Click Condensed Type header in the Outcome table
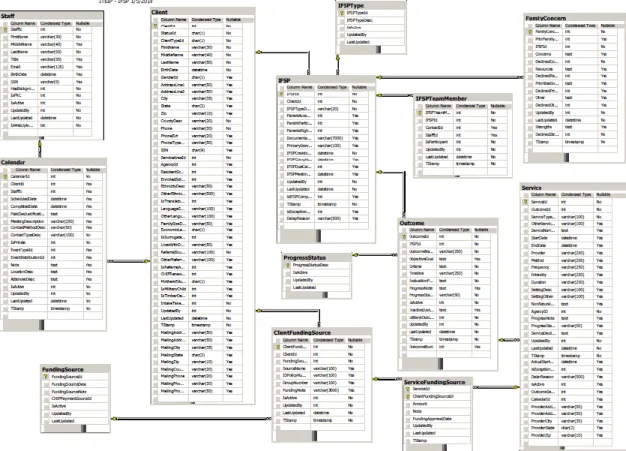 454,230
